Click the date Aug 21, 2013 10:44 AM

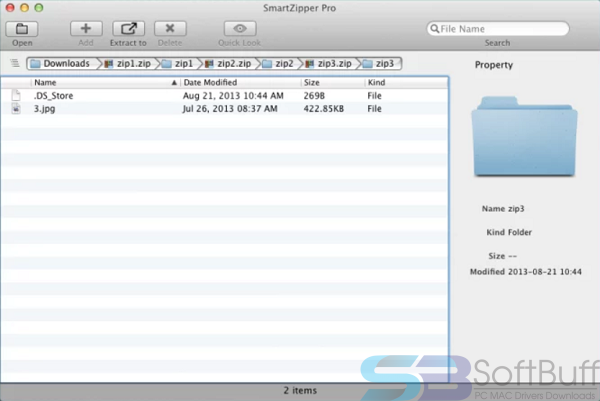coord(233,96)
